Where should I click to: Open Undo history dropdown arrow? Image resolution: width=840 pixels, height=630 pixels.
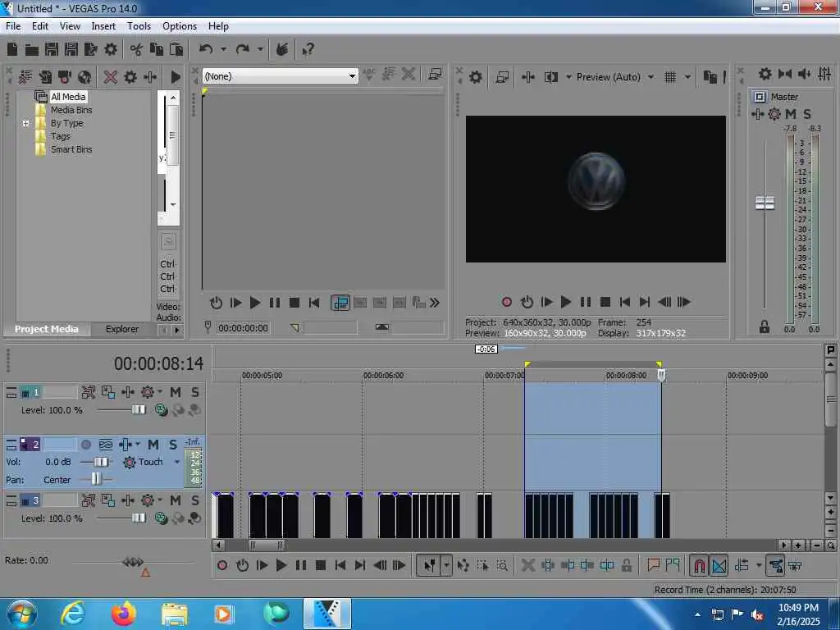point(223,50)
